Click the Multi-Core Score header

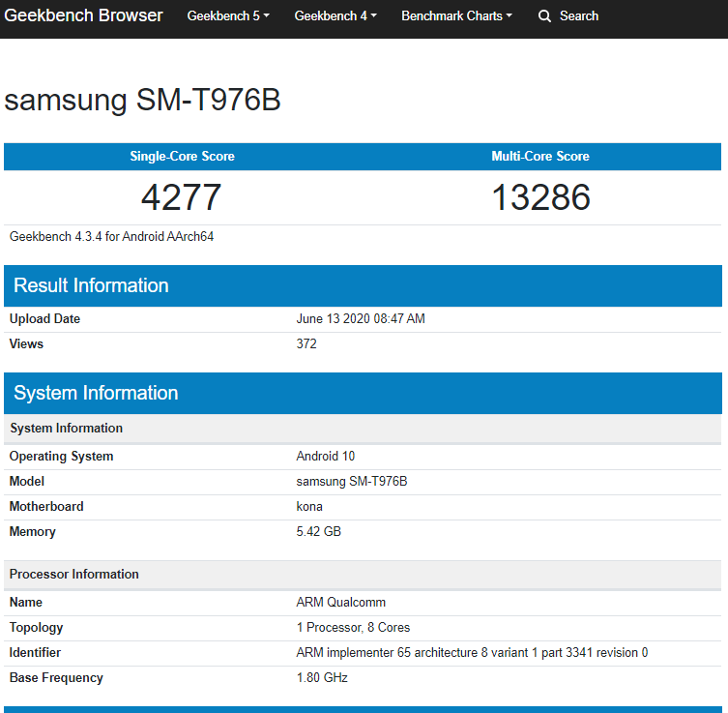point(540,156)
